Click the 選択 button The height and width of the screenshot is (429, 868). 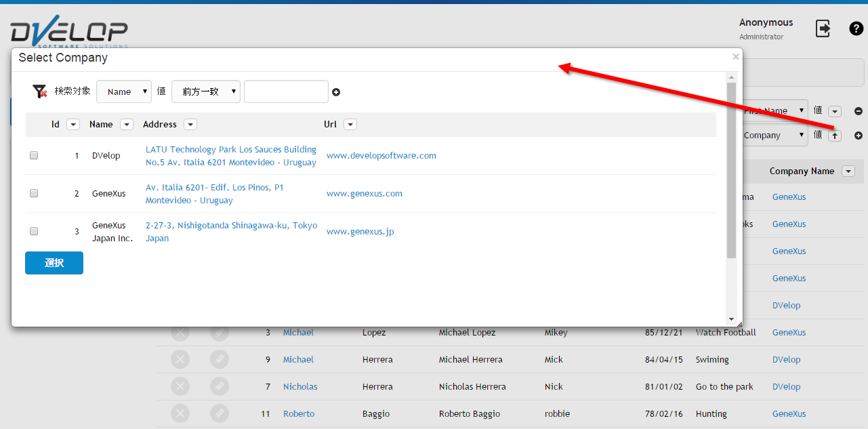(x=54, y=263)
